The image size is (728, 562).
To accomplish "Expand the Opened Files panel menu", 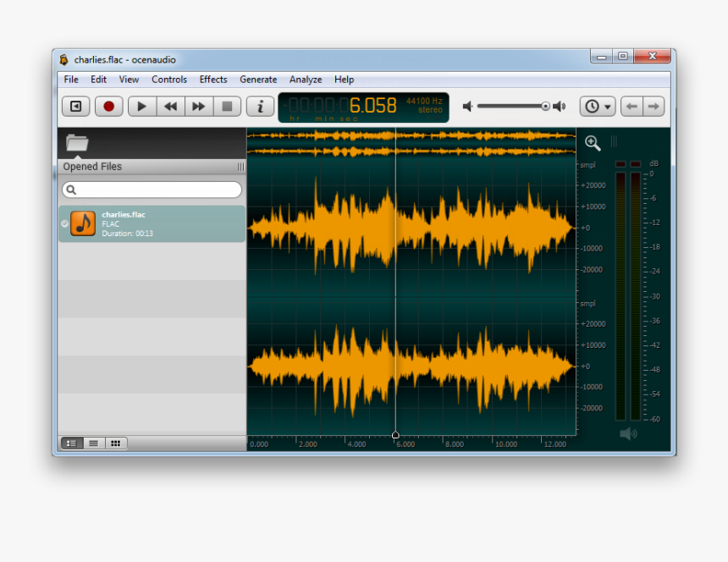I will 240,167.
